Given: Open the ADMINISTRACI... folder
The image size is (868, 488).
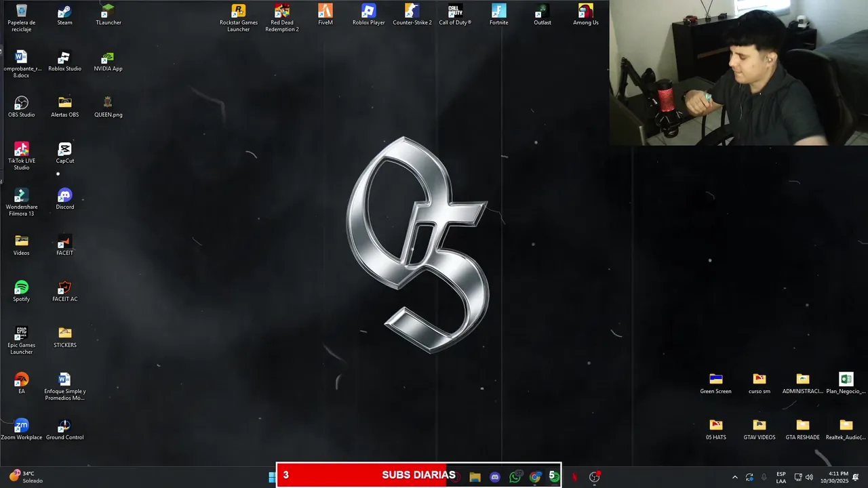Looking at the screenshot, I should (802, 384).
